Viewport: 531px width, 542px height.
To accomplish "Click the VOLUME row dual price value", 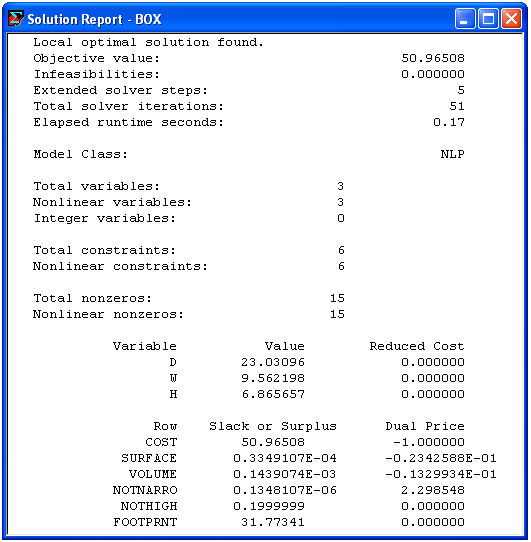I will (x=441, y=474).
